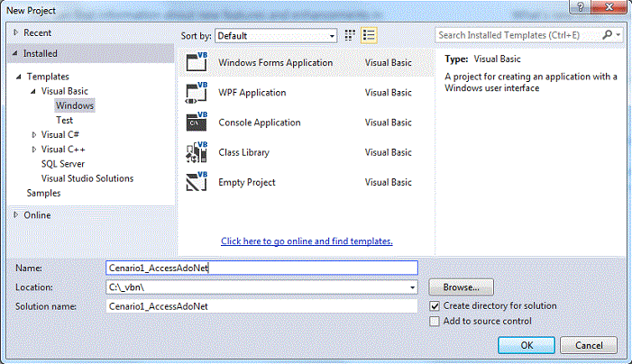This screenshot has height=364, width=632.
Task: Open the Sort by Default dropdown
Action: pyautogui.click(x=276, y=35)
